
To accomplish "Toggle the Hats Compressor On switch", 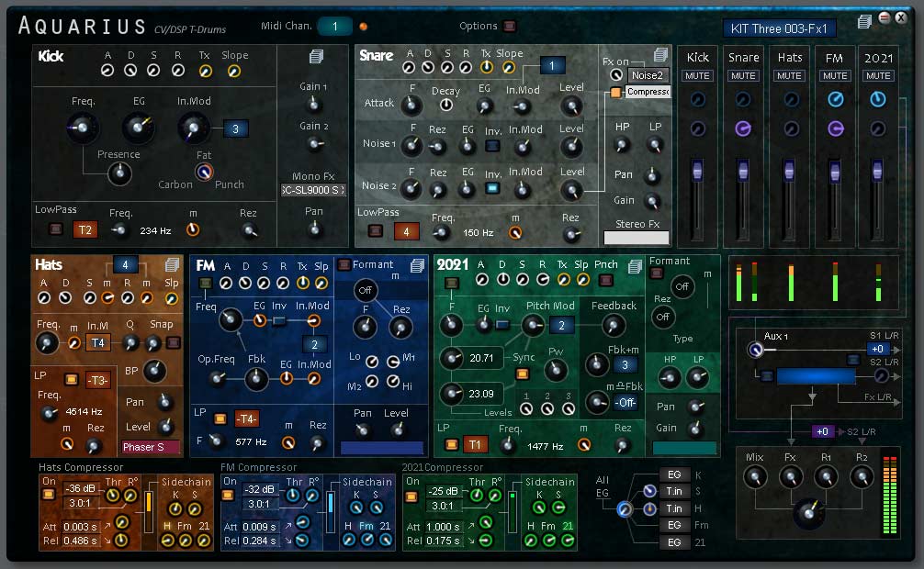I will click(49, 496).
